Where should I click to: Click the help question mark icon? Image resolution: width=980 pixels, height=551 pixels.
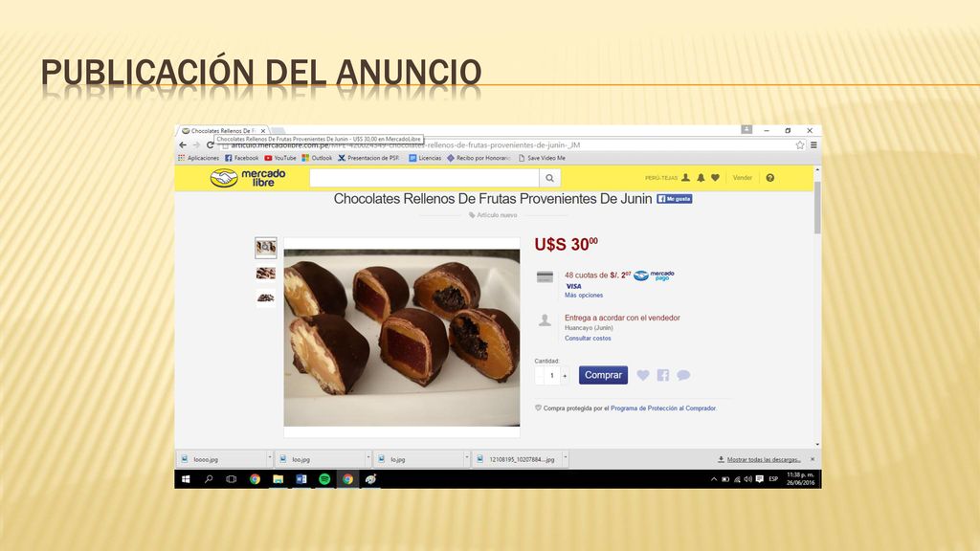pyautogui.click(x=770, y=177)
